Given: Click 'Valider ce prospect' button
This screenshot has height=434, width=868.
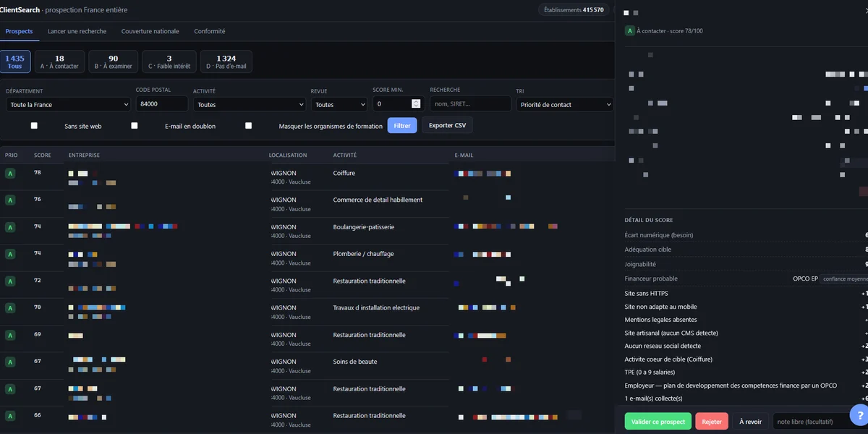Looking at the screenshot, I should 658,422.
